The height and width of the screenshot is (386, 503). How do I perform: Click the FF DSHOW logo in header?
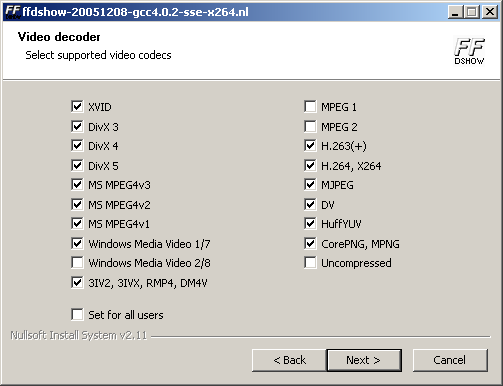tap(469, 51)
